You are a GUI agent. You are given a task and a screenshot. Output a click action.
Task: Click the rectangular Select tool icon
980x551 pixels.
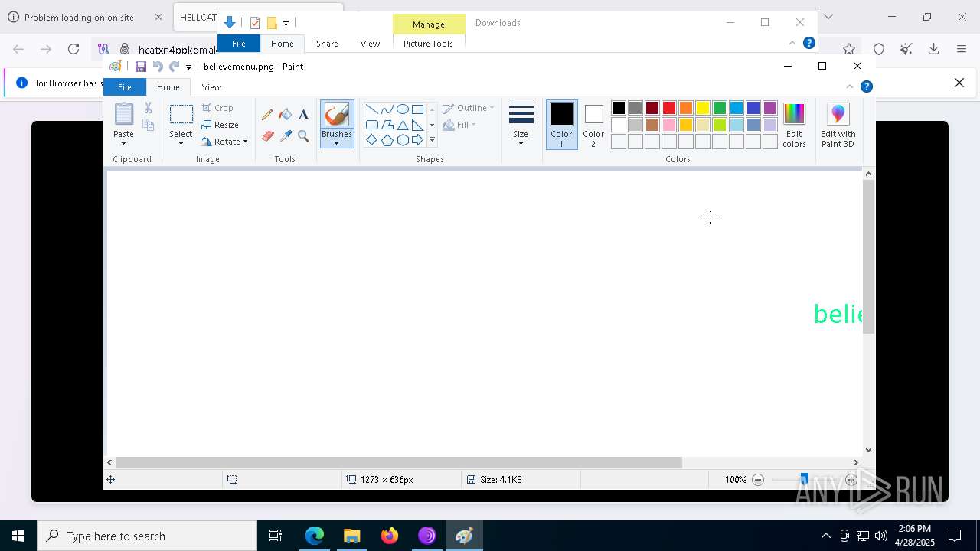(181, 115)
